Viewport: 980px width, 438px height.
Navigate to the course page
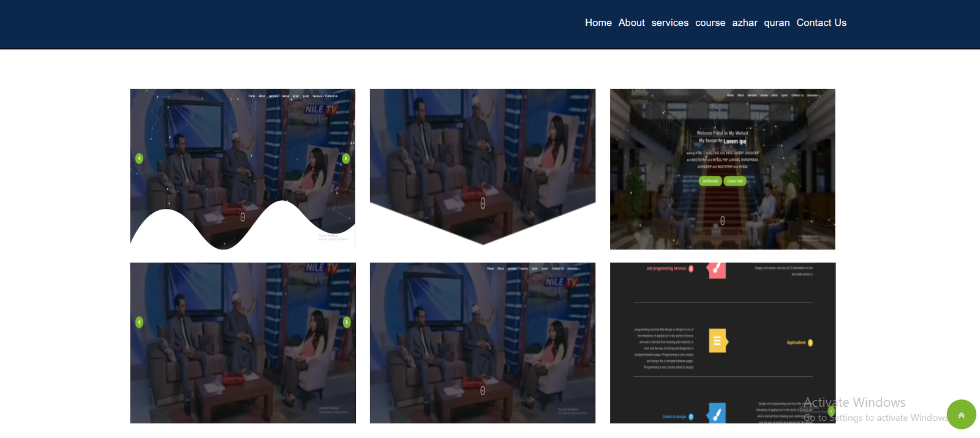710,23
